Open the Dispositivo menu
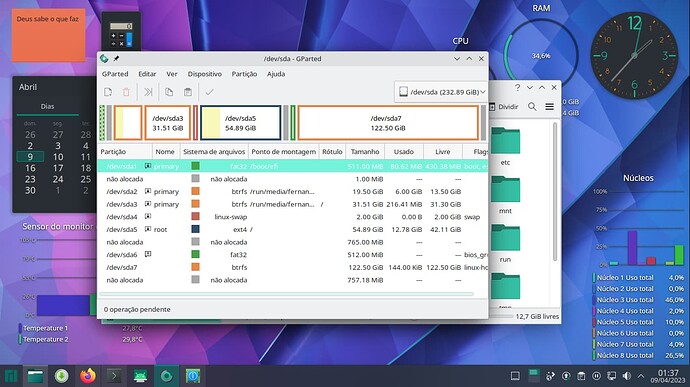This screenshot has height=387, width=690. (x=205, y=74)
